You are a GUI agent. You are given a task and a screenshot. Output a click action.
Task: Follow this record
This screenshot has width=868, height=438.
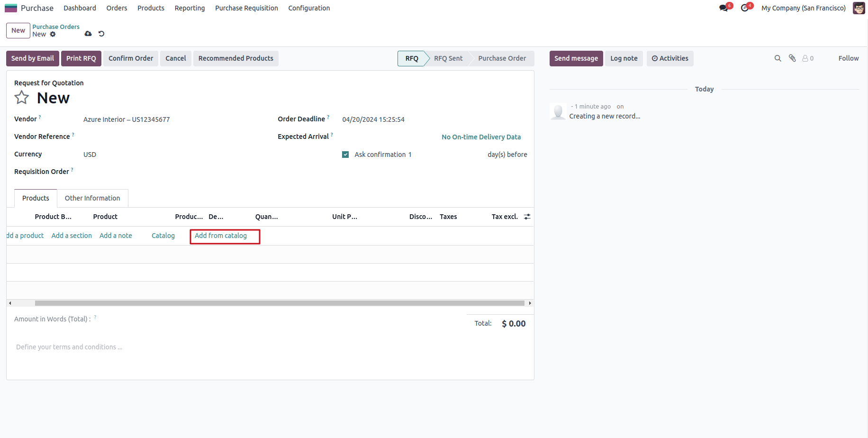tap(849, 58)
